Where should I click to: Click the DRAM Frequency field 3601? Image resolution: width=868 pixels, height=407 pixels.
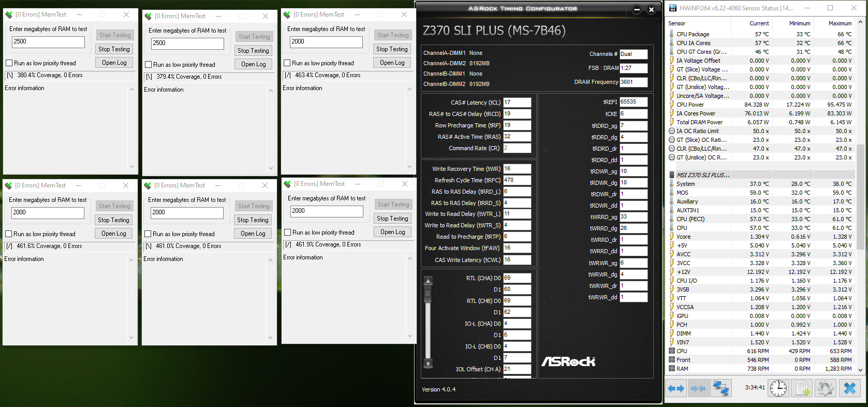tap(634, 82)
